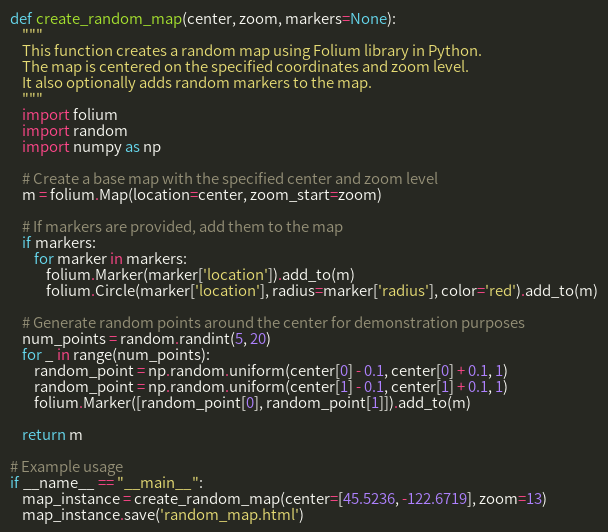
Task: Click the folium.Marker([random_point[0], ...]) line
Action: click(x=252, y=403)
